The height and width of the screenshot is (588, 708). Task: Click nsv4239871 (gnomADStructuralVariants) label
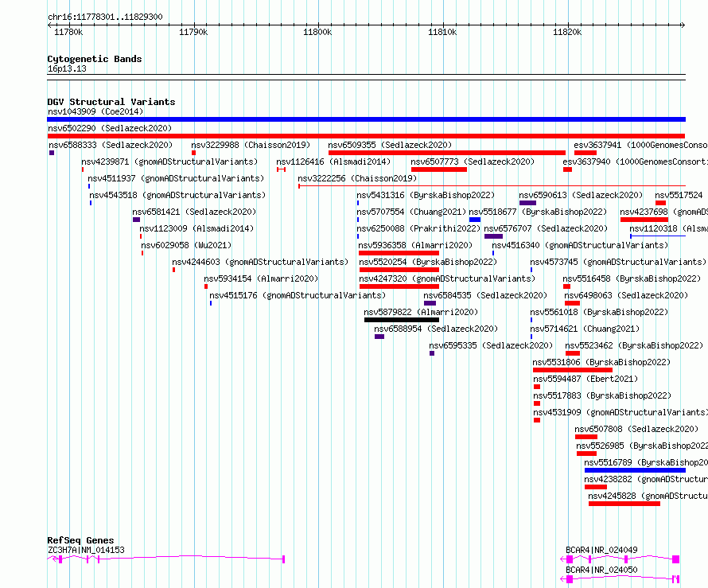(x=169, y=162)
